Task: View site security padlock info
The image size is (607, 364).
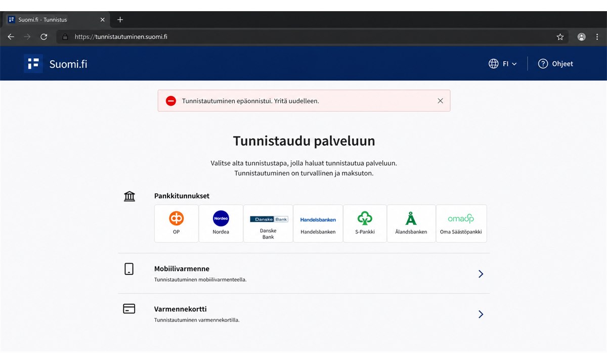Action: tap(65, 37)
